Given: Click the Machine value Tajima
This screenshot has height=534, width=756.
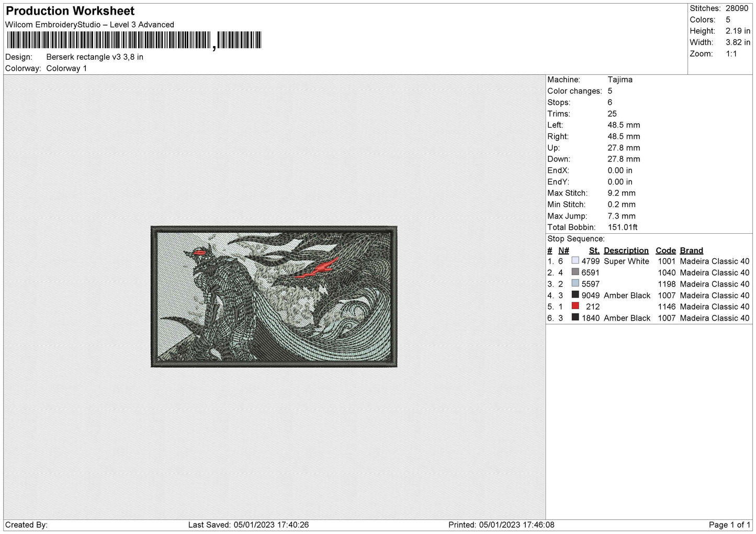Looking at the screenshot, I should pyautogui.click(x=620, y=79).
